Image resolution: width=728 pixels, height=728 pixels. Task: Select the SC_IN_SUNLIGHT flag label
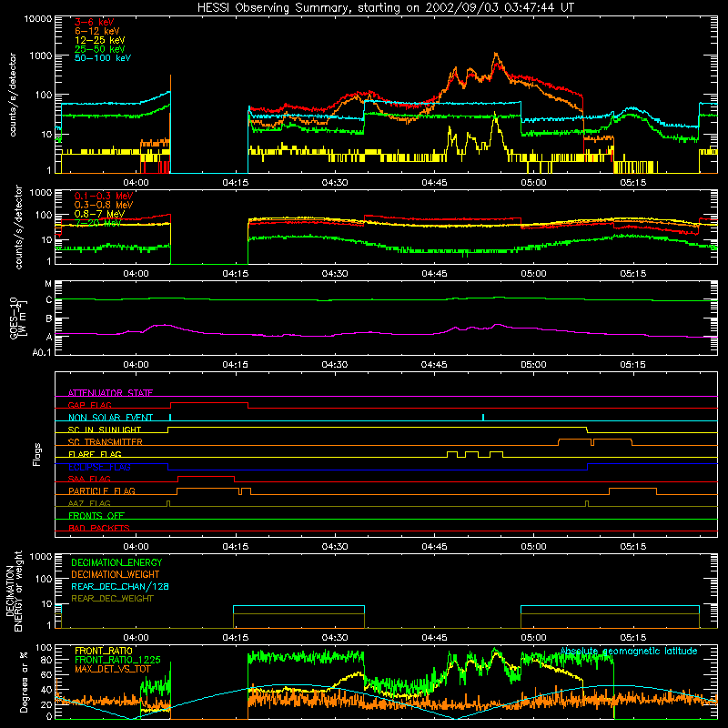coord(105,430)
